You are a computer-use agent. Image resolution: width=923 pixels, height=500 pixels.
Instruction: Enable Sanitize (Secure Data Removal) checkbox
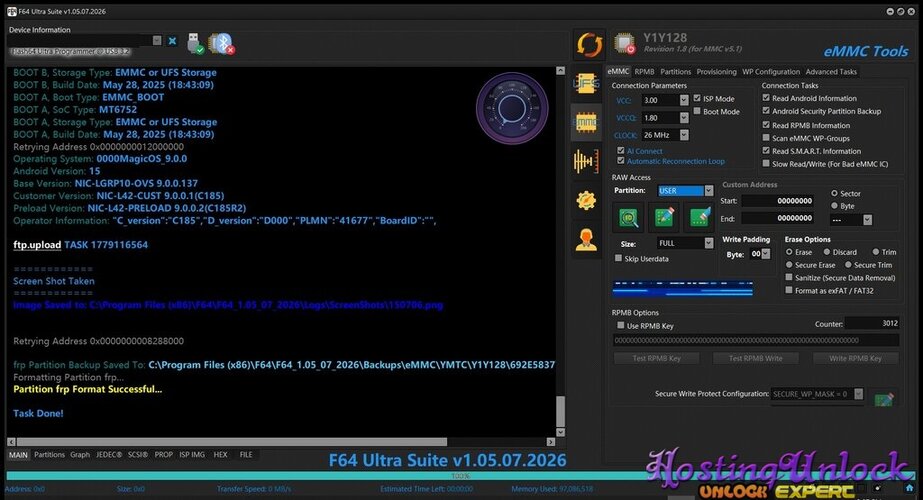coord(789,277)
